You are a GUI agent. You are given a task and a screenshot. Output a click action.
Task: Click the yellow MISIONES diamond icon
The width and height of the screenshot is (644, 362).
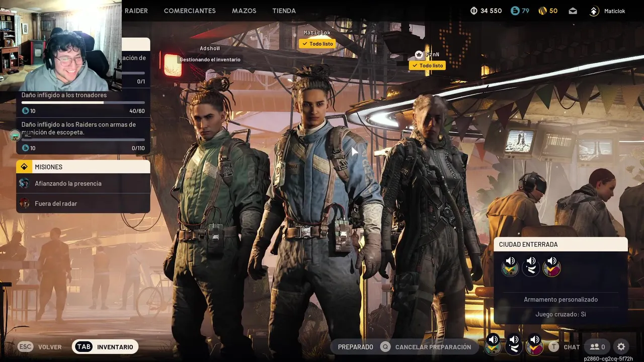click(24, 166)
